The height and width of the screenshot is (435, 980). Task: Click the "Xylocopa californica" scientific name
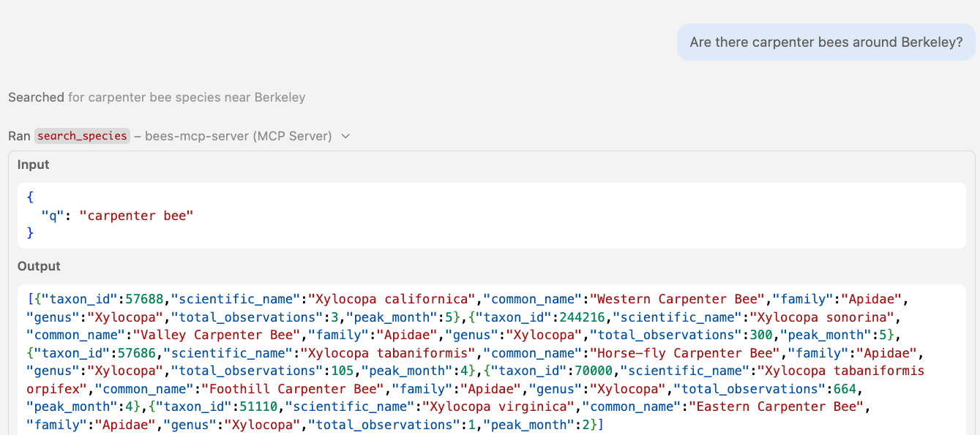(x=389, y=299)
